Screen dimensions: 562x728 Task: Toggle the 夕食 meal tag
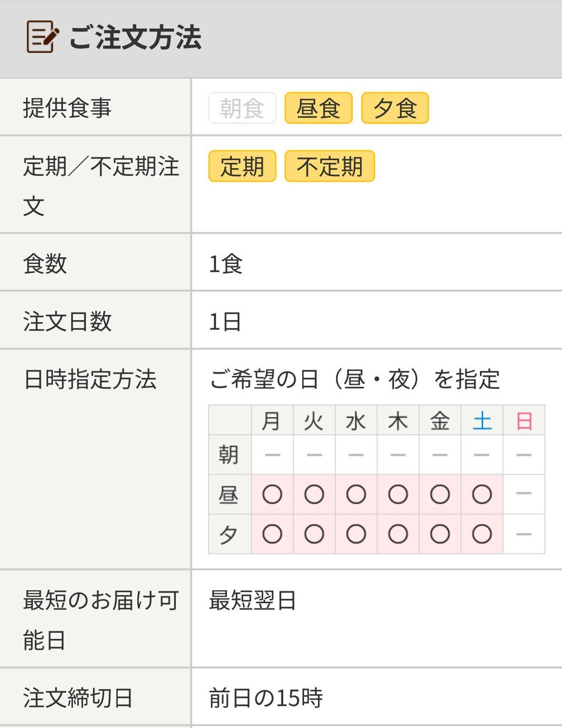point(394,109)
